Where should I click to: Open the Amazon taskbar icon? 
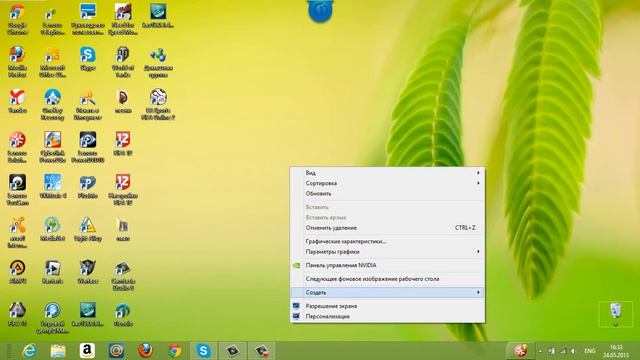coord(87,351)
